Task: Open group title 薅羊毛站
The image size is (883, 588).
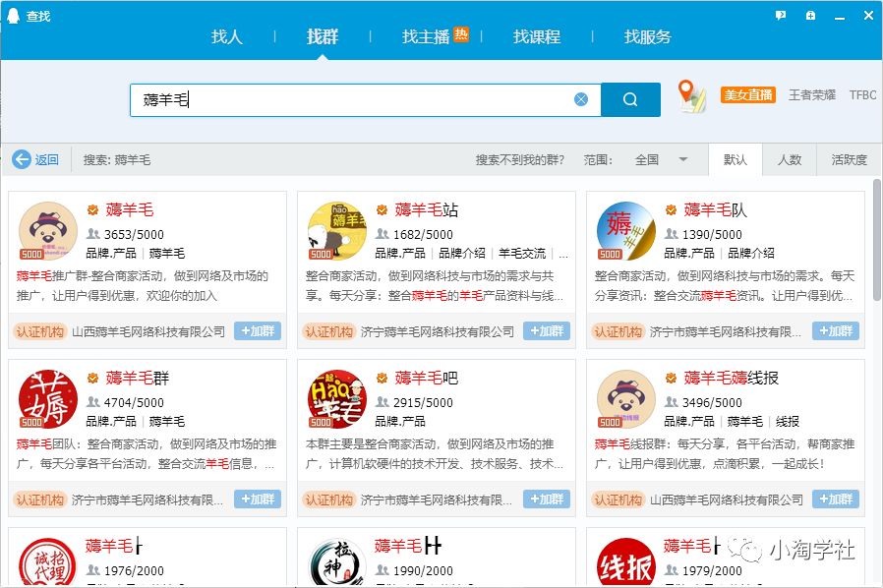Action: tap(427, 210)
